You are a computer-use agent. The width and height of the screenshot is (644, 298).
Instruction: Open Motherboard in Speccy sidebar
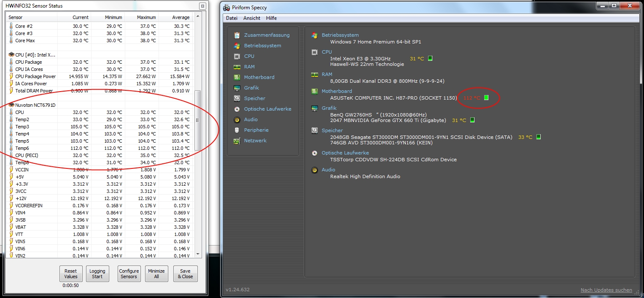(x=259, y=77)
